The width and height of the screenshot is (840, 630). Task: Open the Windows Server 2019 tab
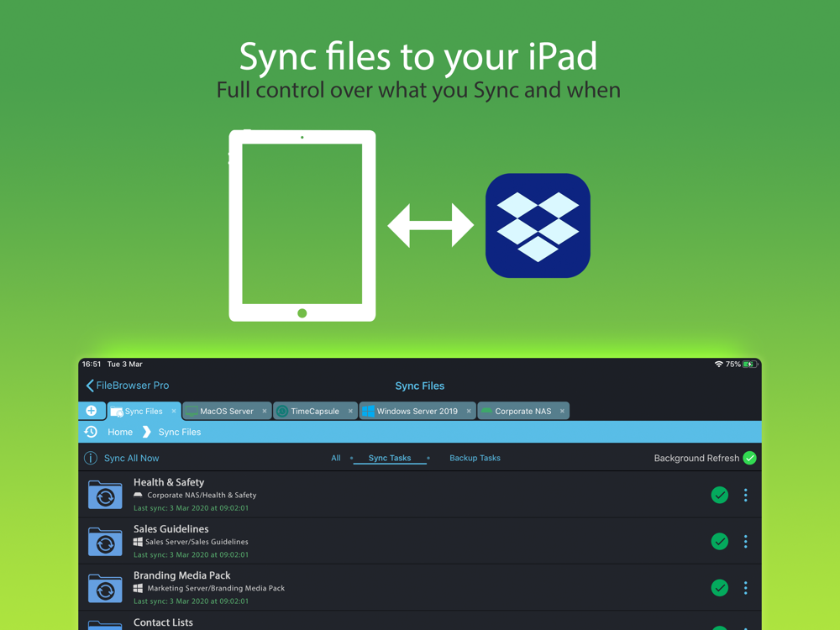417,412
